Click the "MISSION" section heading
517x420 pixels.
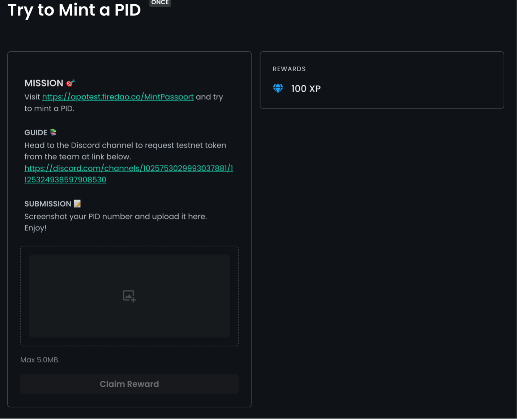click(44, 83)
